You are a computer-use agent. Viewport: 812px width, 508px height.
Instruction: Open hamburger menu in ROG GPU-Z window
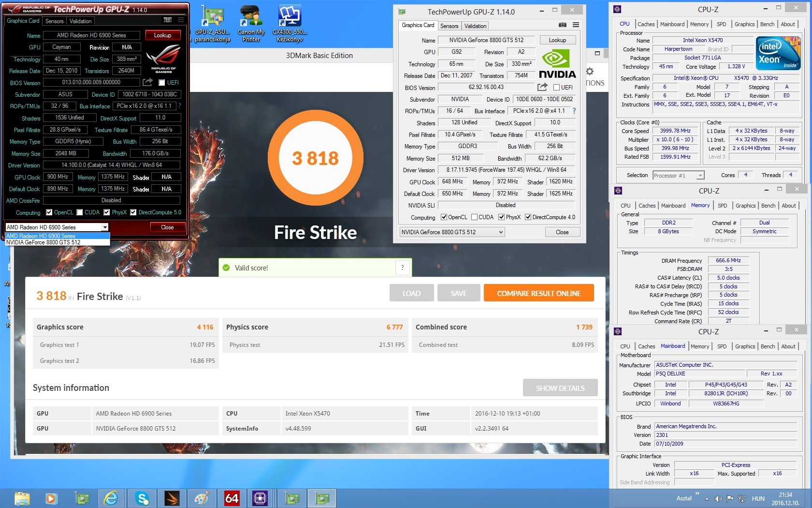(181, 20)
